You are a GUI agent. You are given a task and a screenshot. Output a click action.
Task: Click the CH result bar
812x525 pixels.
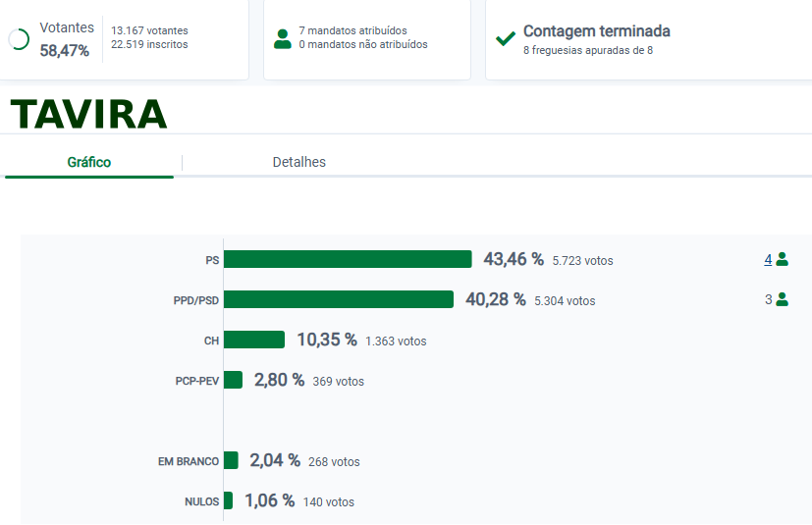[254, 341]
